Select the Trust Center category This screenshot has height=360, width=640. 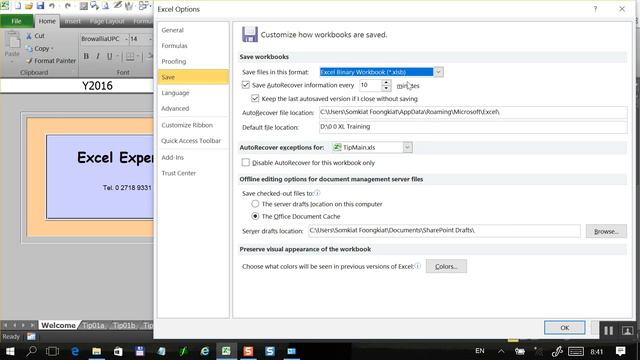pos(193,173)
